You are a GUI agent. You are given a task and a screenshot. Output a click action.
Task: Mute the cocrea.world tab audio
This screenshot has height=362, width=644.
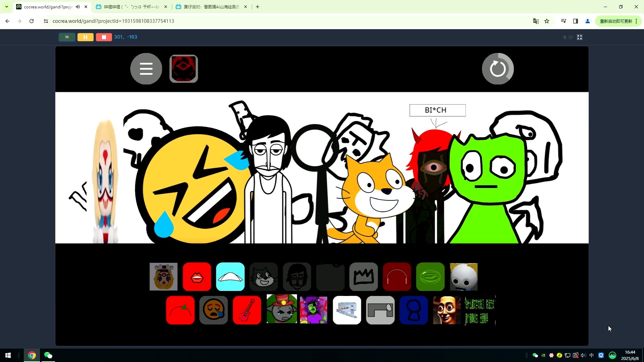78,7
